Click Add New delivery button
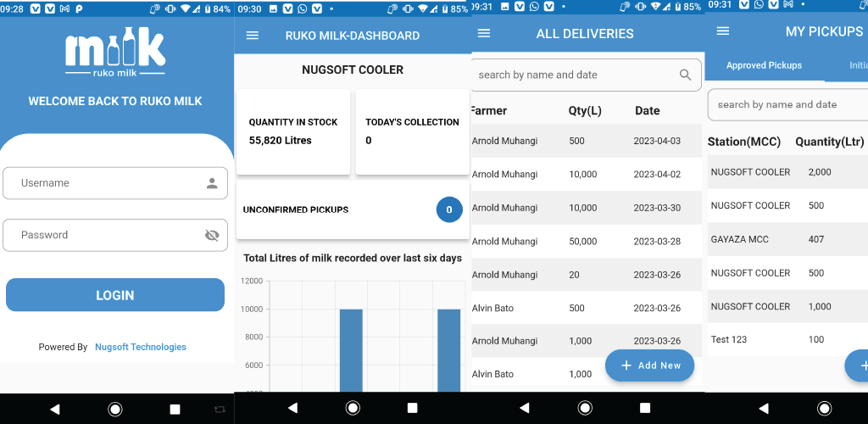The image size is (868, 424). coord(649,365)
